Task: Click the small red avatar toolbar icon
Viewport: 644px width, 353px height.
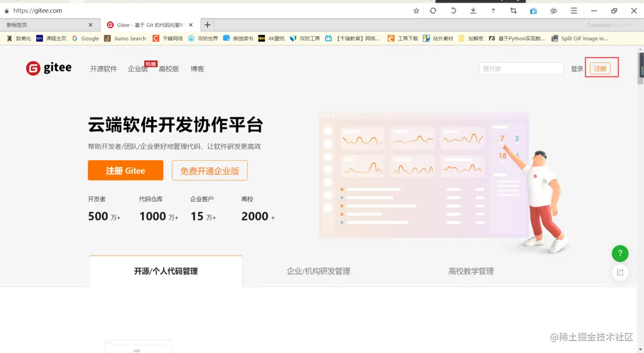Action: click(x=493, y=11)
